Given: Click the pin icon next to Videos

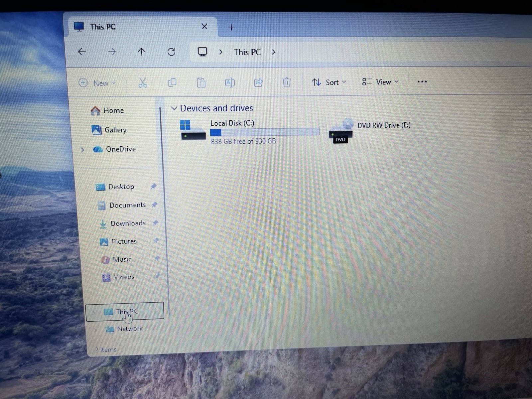Looking at the screenshot, I should click(x=158, y=276).
